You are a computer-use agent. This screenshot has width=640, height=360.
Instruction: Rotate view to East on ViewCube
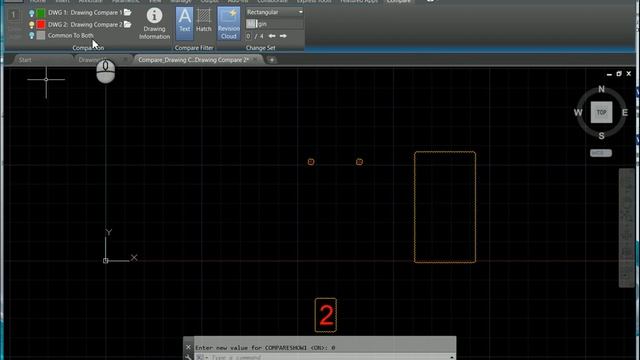tap(624, 112)
